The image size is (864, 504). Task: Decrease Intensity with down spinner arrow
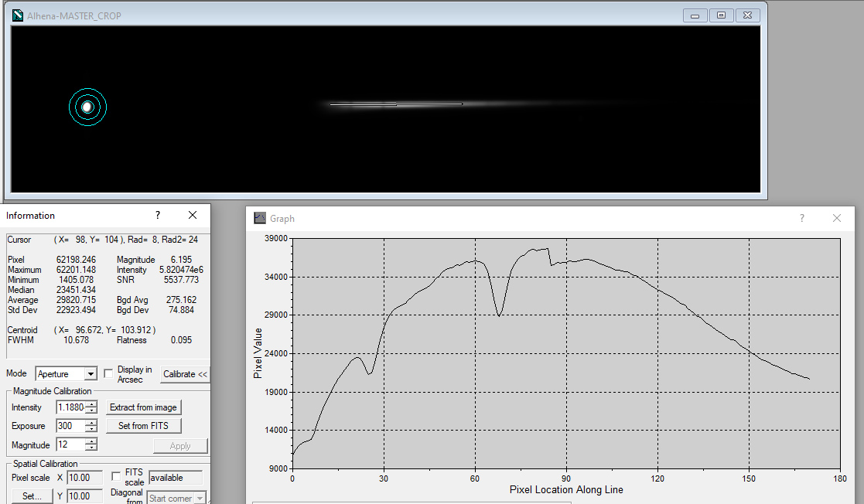pyautogui.click(x=92, y=410)
